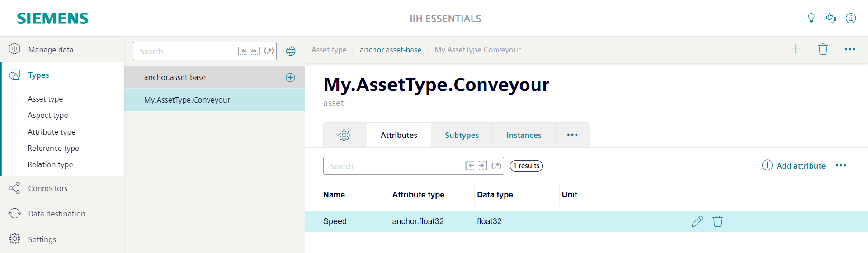Image resolution: width=868 pixels, height=253 pixels.
Task: Click Asset type breadcrumb link
Action: pos(329,50)
